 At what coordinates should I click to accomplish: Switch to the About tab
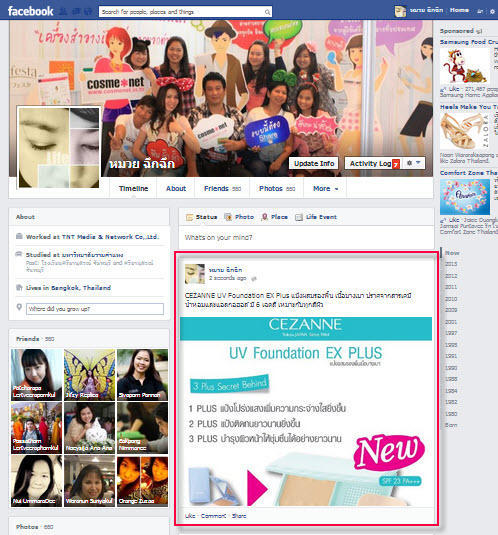pyautogui.click(x=176, y=188)
